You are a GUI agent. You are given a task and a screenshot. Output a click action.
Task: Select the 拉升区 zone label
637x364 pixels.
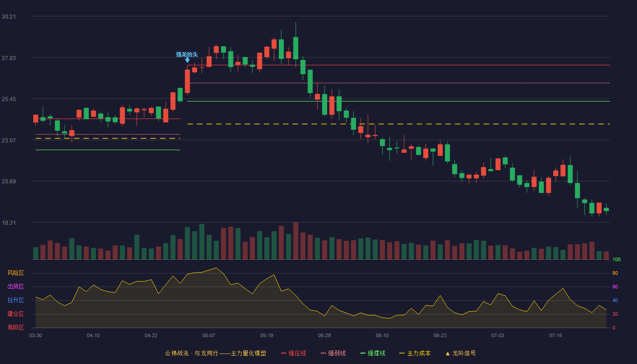[x=15, y=300]
